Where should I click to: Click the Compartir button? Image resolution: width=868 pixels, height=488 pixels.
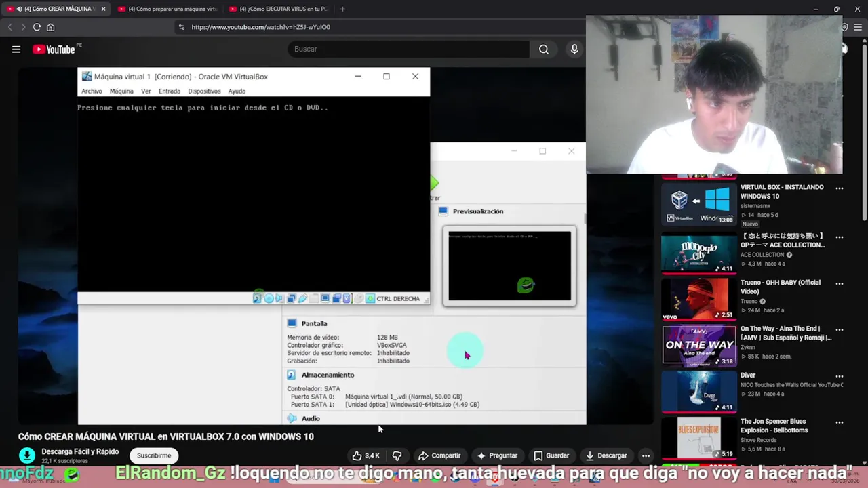(x=439, y=455)
